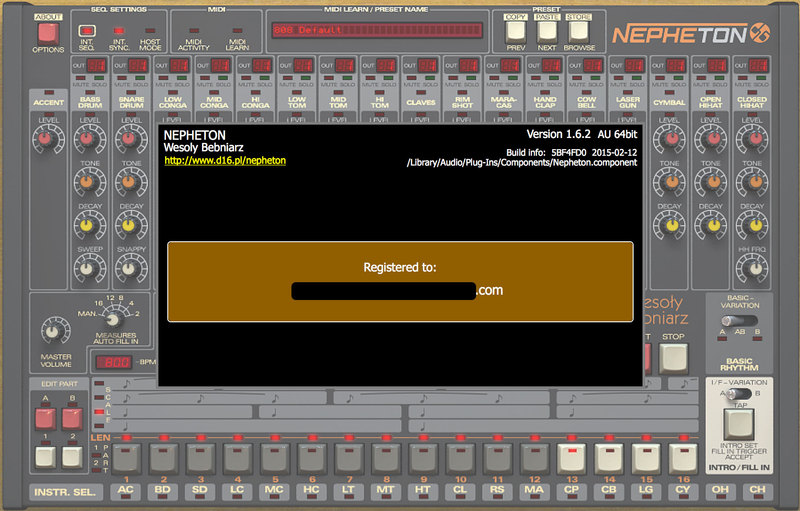This screenshot has width=800, height=511.
Task: Toggle step button 3 above SD
Action: pos(201,457)
